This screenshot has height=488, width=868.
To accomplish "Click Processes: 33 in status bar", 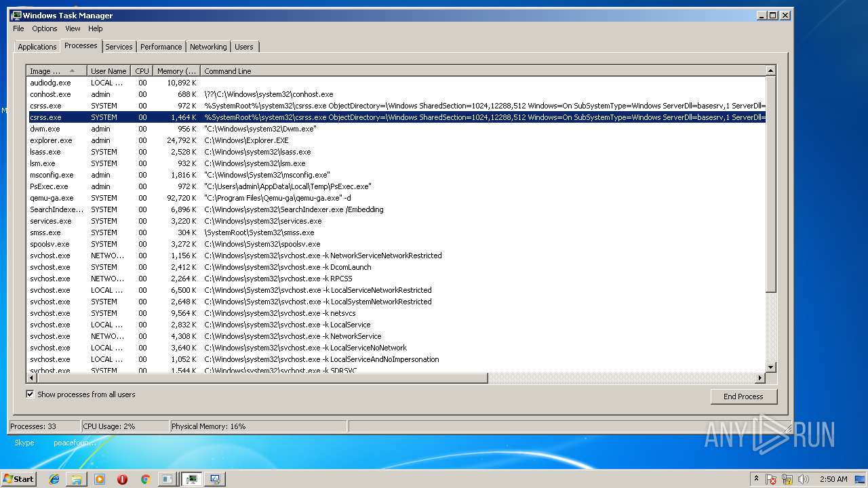I will point(33,426).
